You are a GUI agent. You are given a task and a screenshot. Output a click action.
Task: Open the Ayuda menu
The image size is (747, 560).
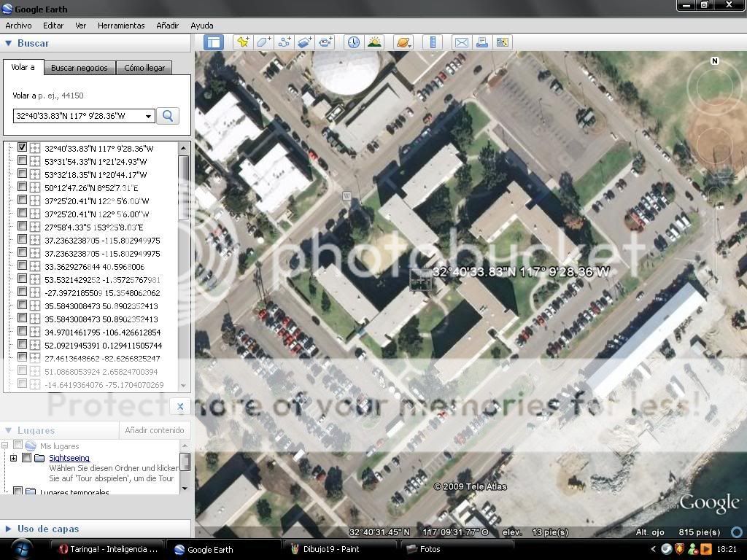click(x=202, y=26)
